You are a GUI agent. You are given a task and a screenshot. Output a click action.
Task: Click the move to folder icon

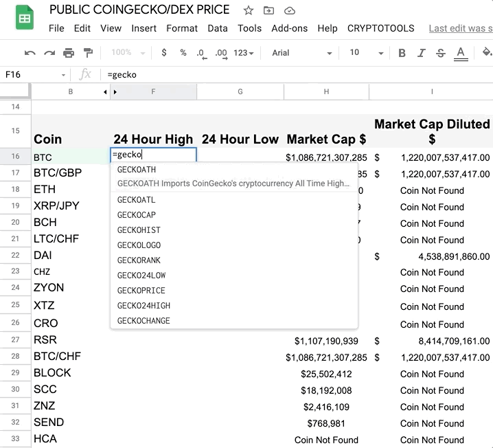click(x=268, y=10)
